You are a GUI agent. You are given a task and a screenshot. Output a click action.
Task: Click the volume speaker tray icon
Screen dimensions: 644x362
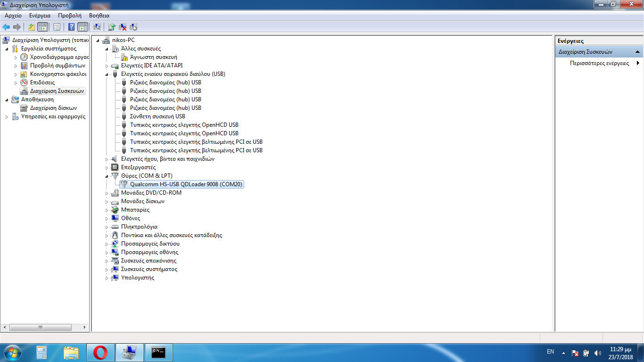click(x=598, y=353)
